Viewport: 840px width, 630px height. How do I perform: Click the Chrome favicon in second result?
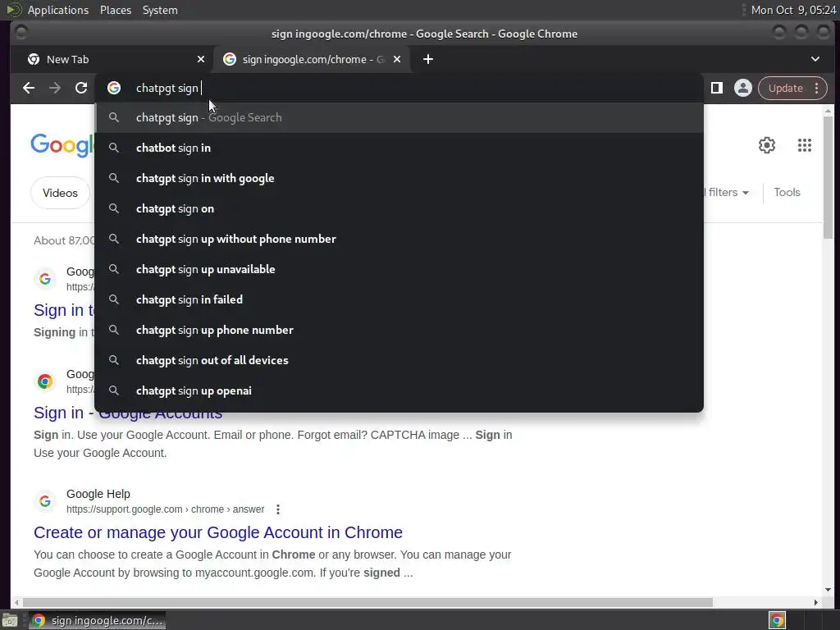coord(45,381)
